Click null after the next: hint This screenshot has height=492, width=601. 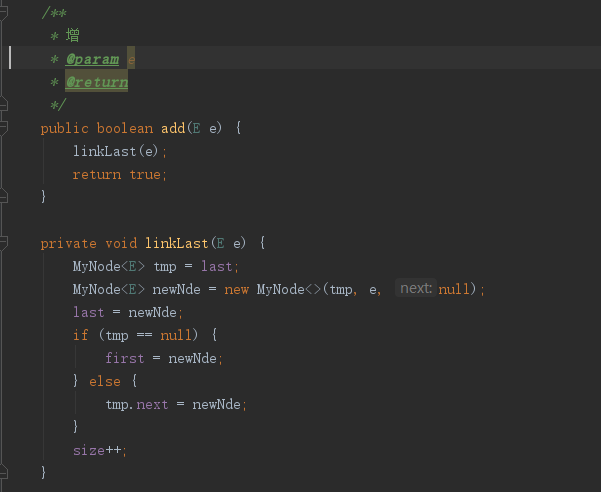(x=454, y=289)
